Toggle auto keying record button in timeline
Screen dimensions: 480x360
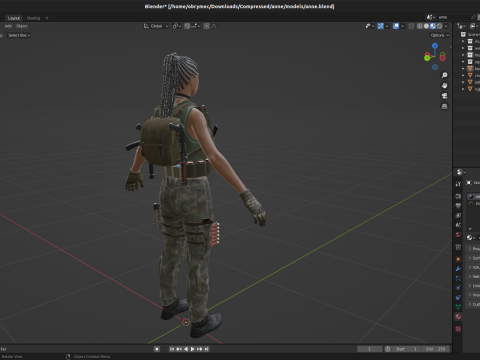pyautogui.click(x=157, y=349)
